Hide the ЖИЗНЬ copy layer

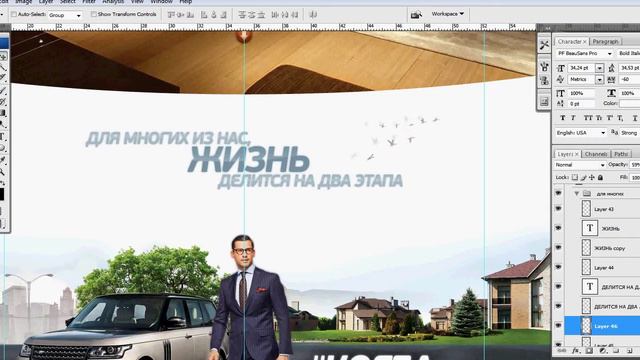(559, 248)
